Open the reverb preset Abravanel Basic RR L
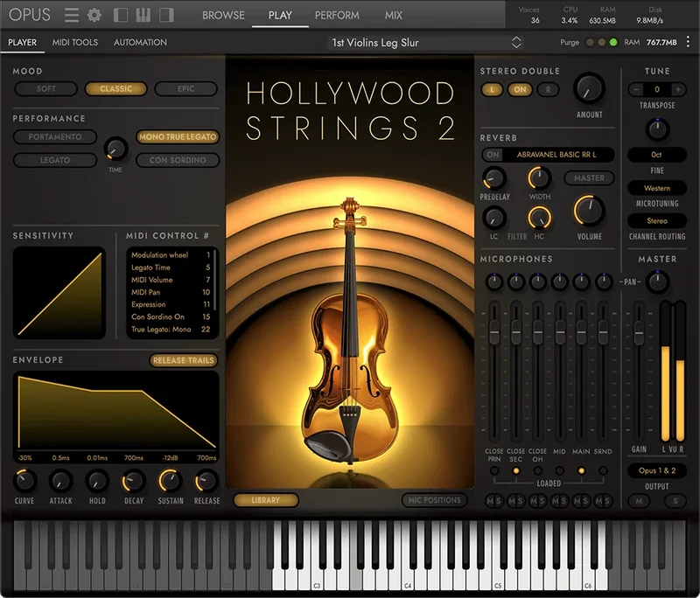 [x=556, y=155]
